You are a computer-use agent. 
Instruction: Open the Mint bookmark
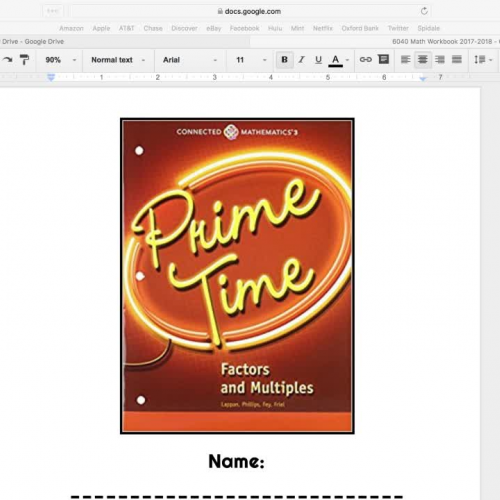coord(297,28)
